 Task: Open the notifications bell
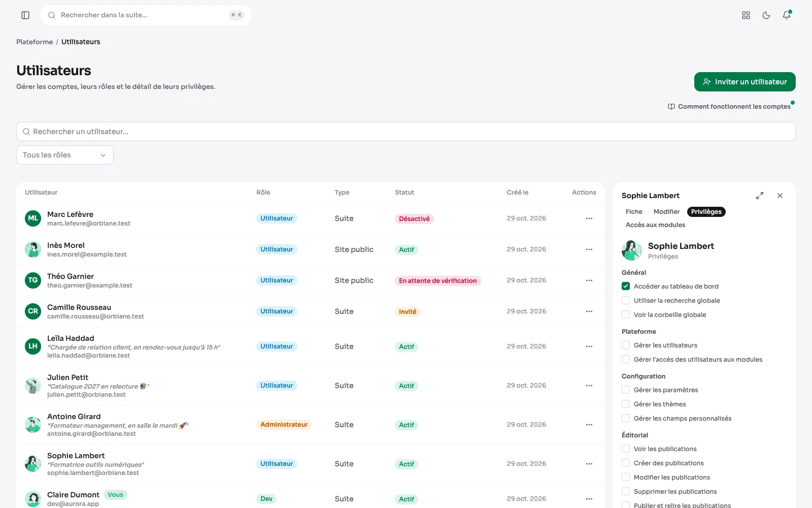pyautogui.click(x=787, y=15)
